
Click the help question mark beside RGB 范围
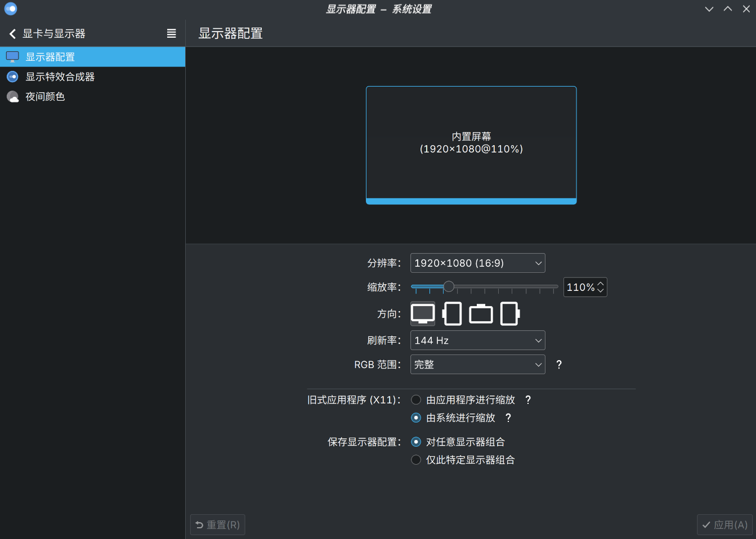pos(559,365)
